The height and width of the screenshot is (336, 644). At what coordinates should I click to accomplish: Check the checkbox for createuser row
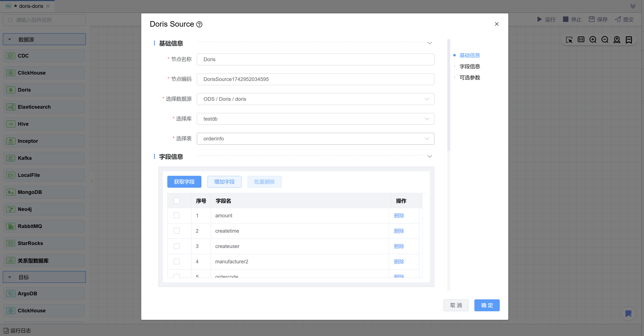pyautogui.click(x=176, y=246)
